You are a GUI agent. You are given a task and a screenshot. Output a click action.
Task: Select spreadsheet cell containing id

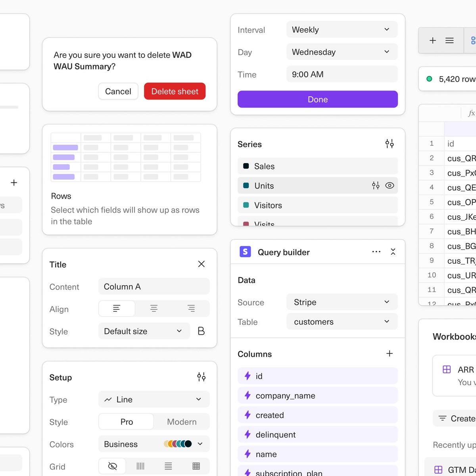point(460,144)
